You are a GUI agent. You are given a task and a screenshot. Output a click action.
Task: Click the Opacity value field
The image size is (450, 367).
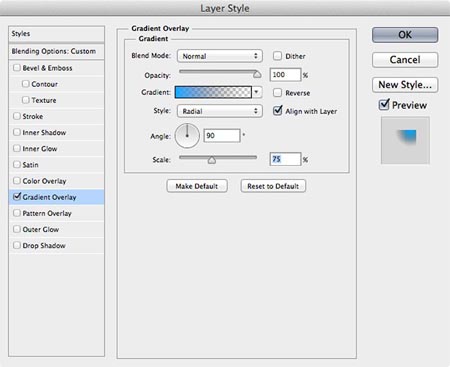coord(285,75)
